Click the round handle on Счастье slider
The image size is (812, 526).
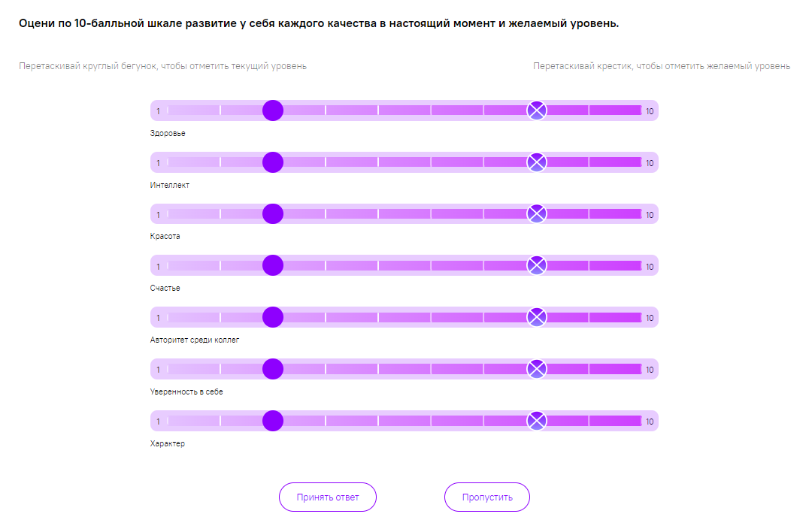[x=273, y=266]
